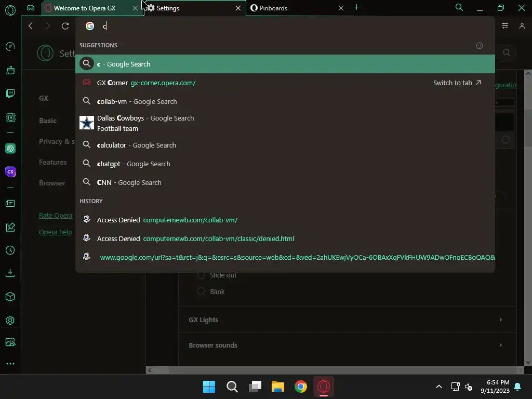Click the browser forward arrow
532x399 pixels.
[48, 26]
